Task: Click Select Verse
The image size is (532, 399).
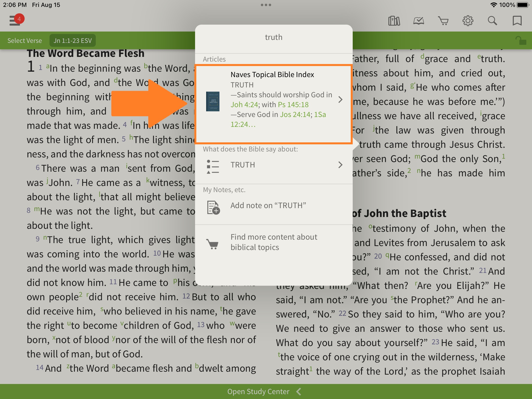Action: click(x=25, y=41)
